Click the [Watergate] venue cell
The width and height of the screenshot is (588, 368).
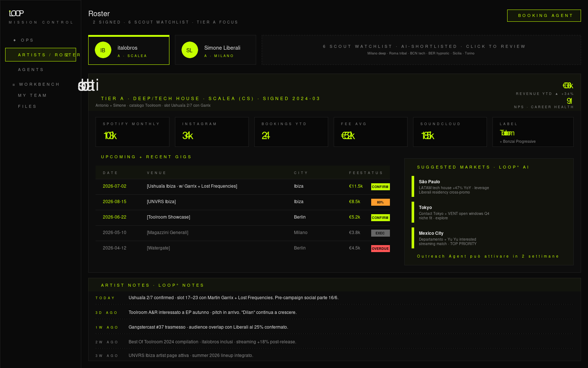click(158, 248)
